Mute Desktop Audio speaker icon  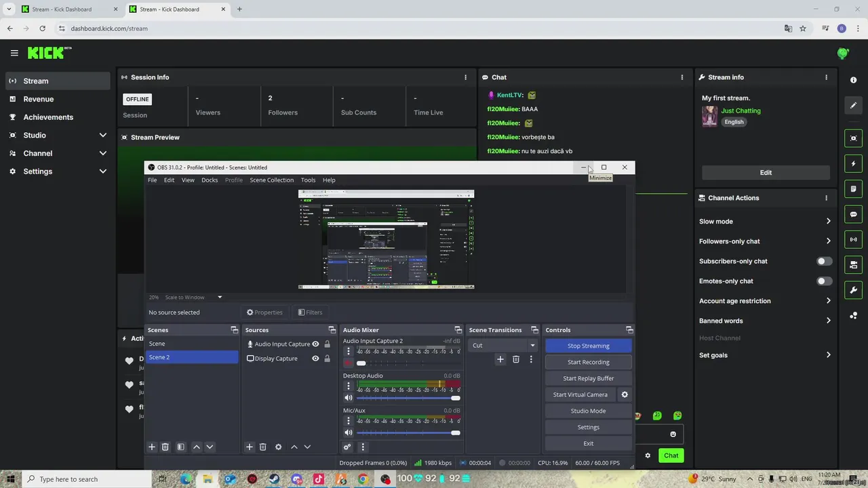click(x=349, y=398)
